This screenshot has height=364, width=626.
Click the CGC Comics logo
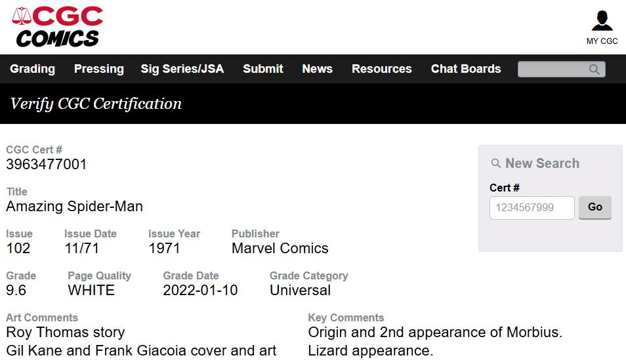pyautogui.click(x=58, y=27)
